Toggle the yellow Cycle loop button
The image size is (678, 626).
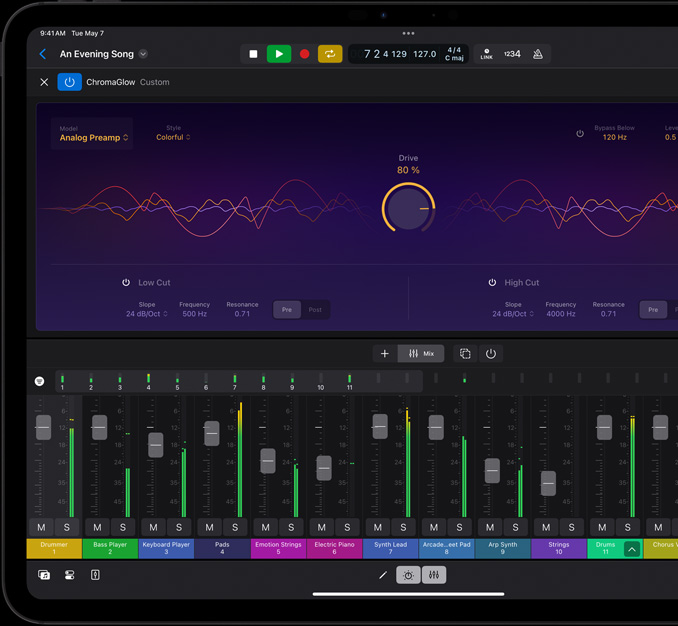point(330,54)
